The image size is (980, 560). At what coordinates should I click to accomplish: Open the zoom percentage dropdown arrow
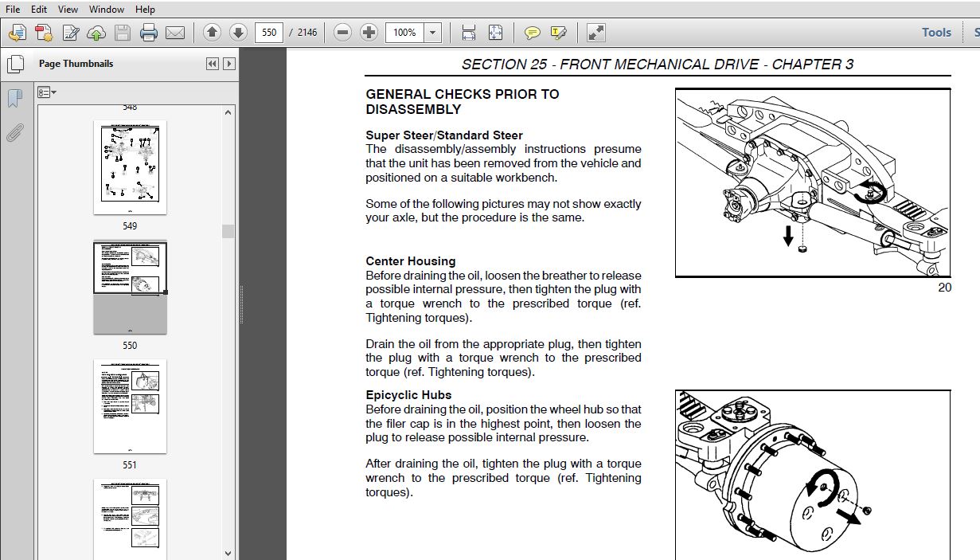433,33
